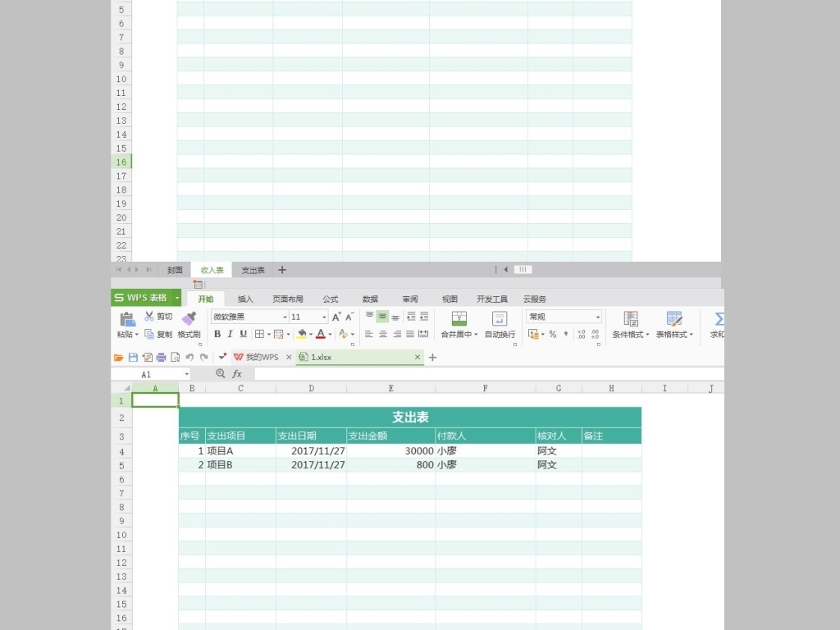
Task: Toggle top vertical alignment
Action: (x=370, y=316)
